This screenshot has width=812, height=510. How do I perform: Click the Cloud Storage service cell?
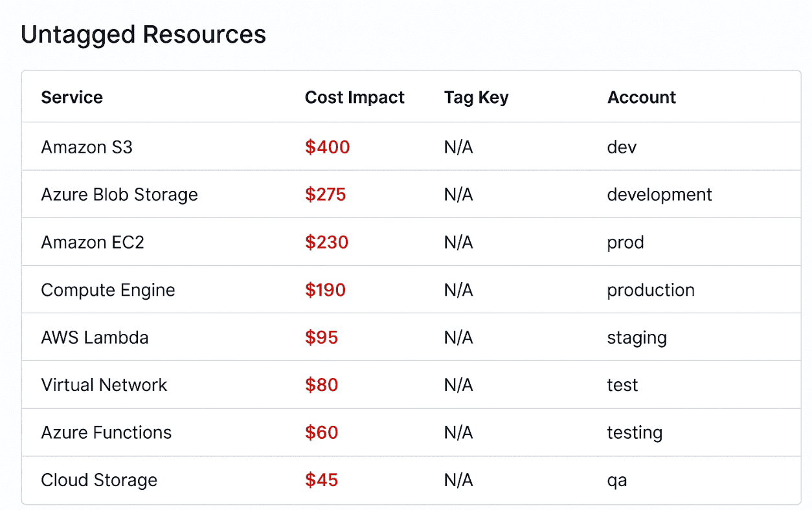[x=99, y=480]
